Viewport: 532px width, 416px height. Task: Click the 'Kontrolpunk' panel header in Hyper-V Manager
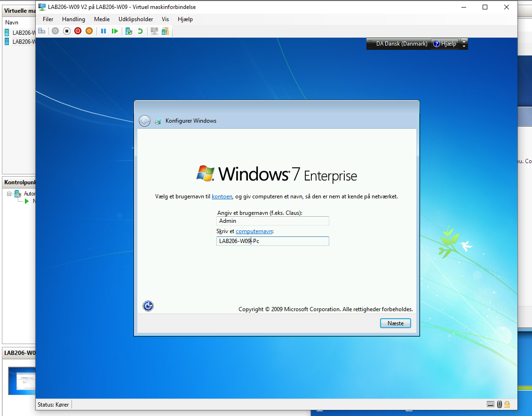[x=20, y=182]
